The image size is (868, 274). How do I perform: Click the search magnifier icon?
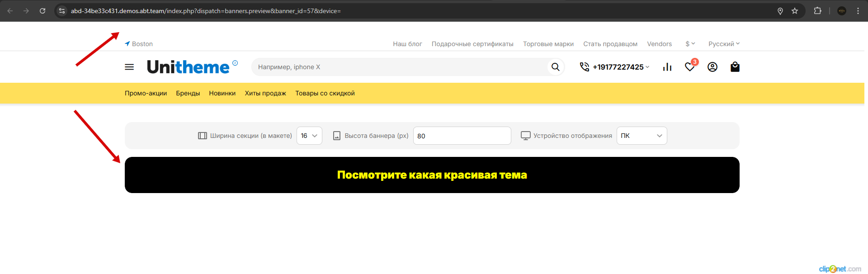click(x=555, y=67)
